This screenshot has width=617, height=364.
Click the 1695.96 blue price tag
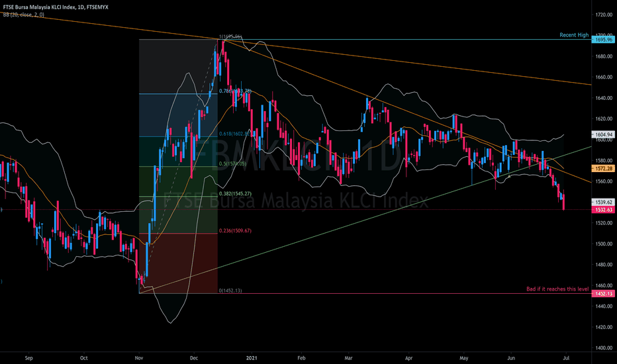(x=604, y=40)
